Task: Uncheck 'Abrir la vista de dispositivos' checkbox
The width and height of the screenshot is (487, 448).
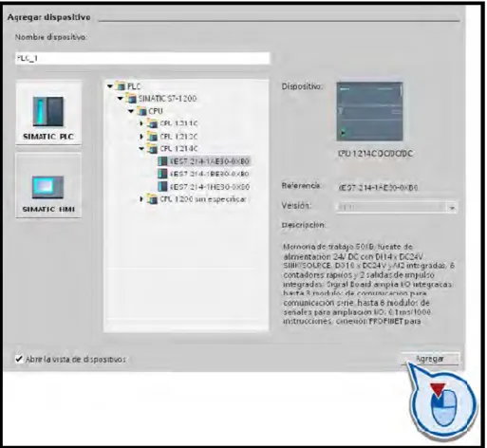Action: click(x=19, y=359)
